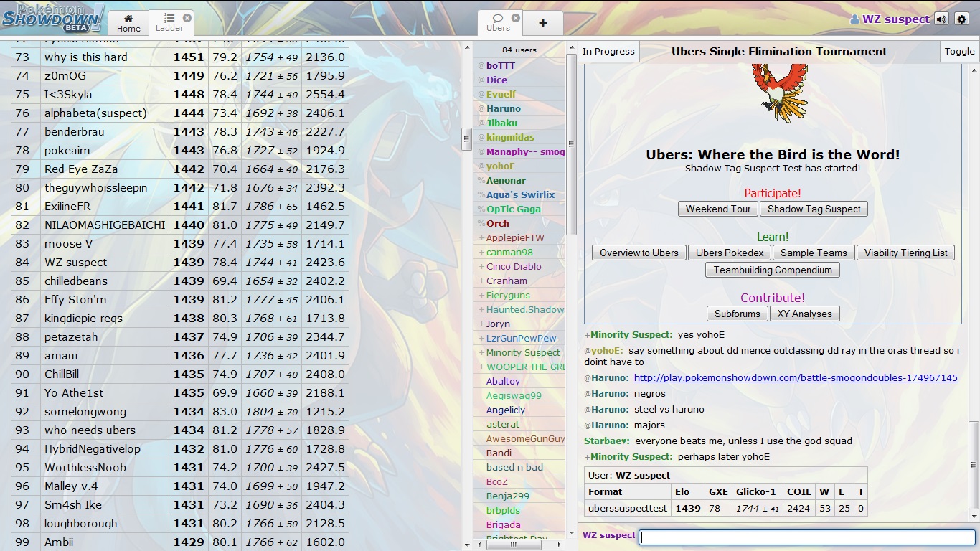Open the Home tab
This screenshot has height=551, width=980.
pyautogui.click(x=128, y=23)
